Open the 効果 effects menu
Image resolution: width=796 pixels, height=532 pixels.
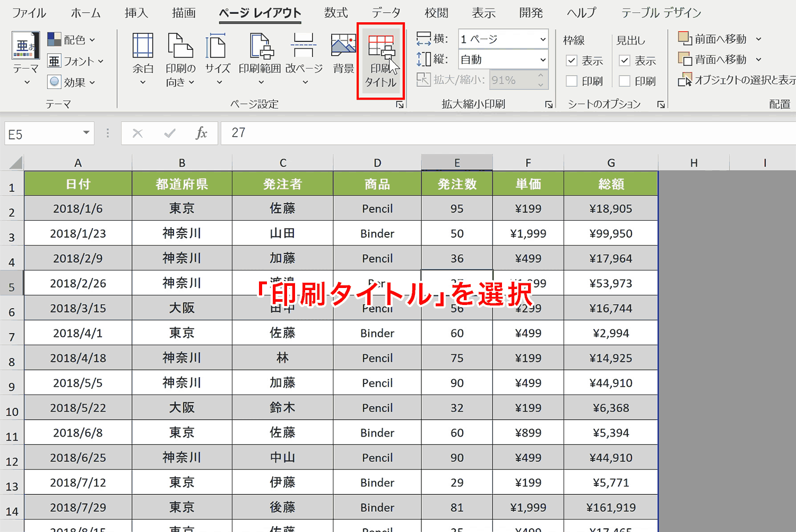pyautogui.click(x=72, y=82)
